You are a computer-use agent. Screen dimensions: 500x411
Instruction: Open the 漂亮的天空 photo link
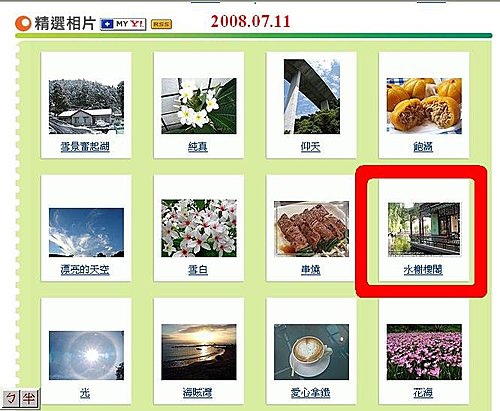pyautogui.click(x=85, y=269)
